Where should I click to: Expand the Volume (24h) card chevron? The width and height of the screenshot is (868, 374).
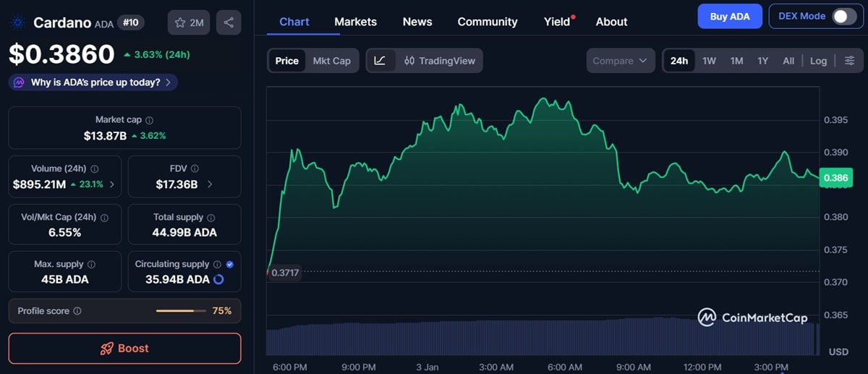pos(111,184)
